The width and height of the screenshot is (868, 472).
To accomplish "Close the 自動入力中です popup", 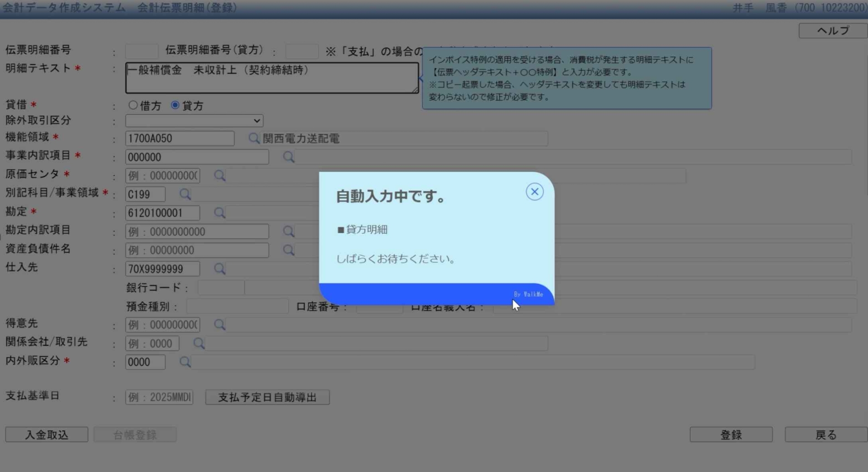I will (534, 192).
